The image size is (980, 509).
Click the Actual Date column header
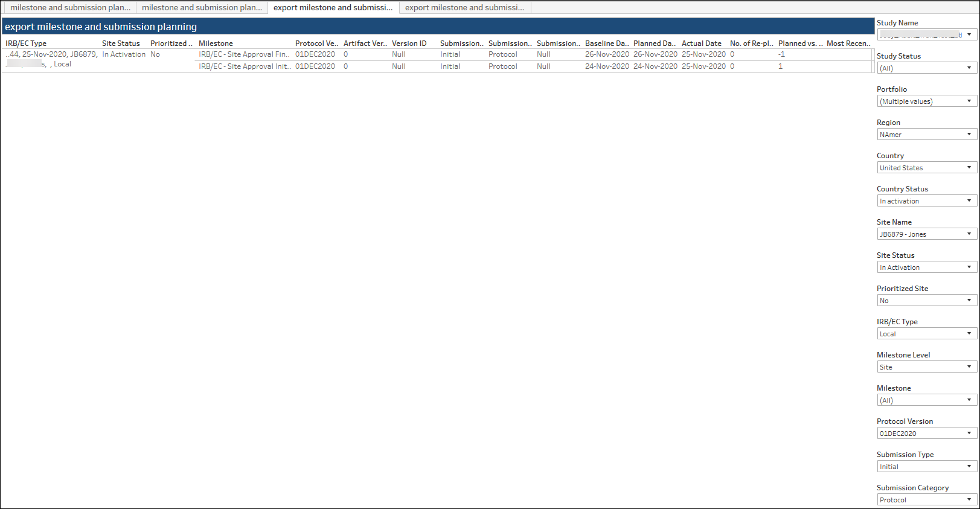click(702, 43)
